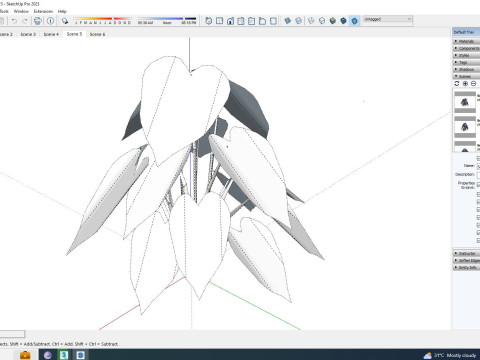Image resolution: width=480 pixels, height=360 pixels.
Task: Expand the Components tray panel
Action: (466, 48)
